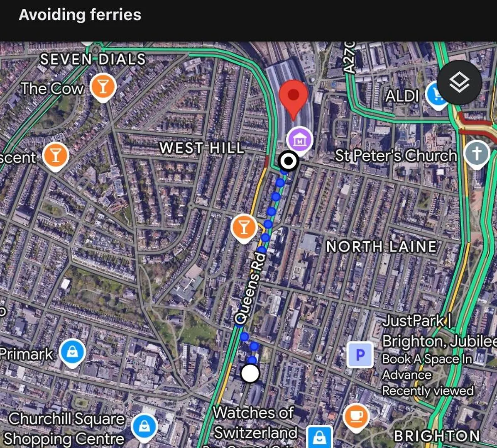Click the NORTH LAINE area label
The image size is (497, 448).
coord(381,247)
